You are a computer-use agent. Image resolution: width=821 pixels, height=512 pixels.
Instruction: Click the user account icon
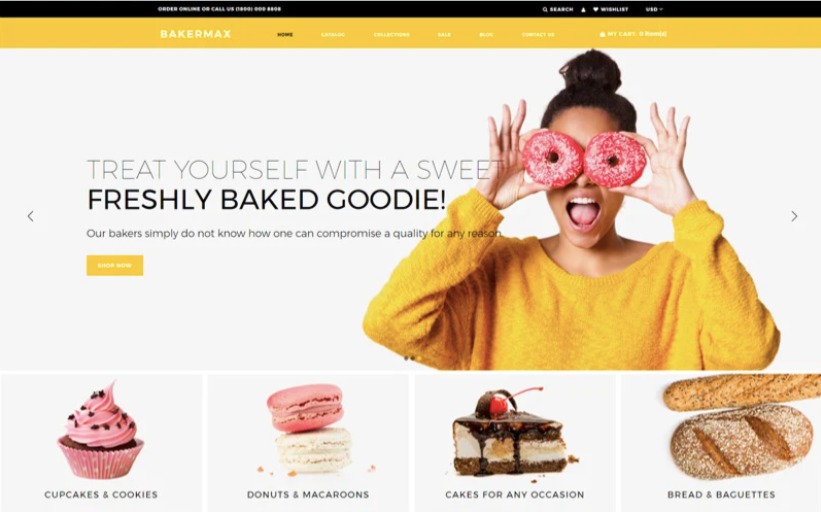tap(583, 9)
